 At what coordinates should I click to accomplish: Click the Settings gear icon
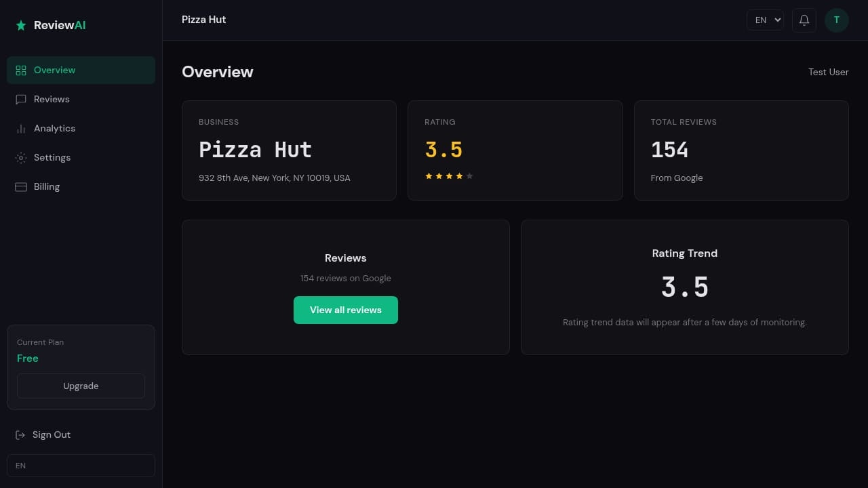click(21, 158)
